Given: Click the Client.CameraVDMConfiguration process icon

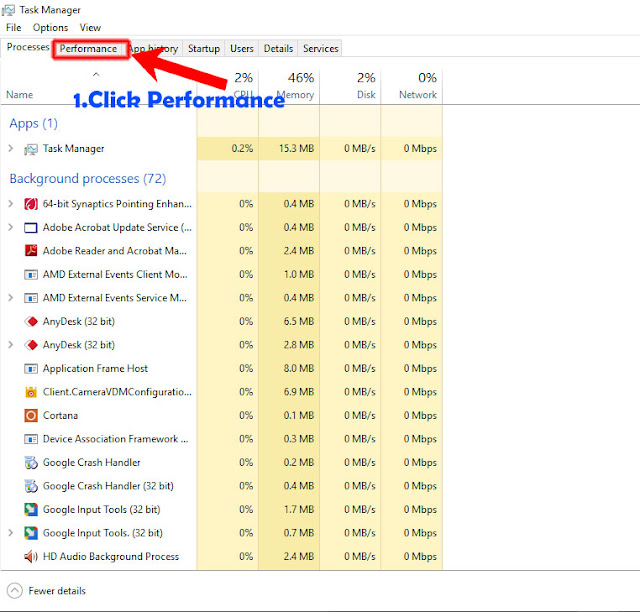Looking at the screenshot, I should 31,392.
